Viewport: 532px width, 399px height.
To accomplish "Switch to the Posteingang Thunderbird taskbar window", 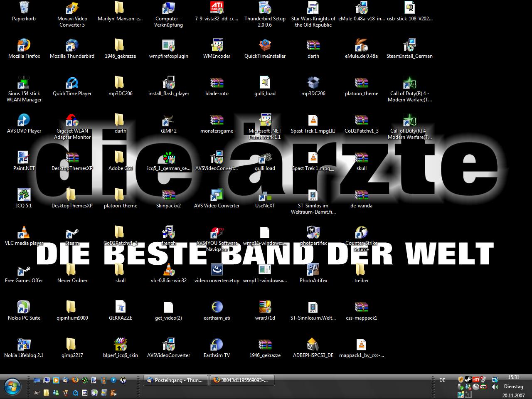I will coord(175,380).
